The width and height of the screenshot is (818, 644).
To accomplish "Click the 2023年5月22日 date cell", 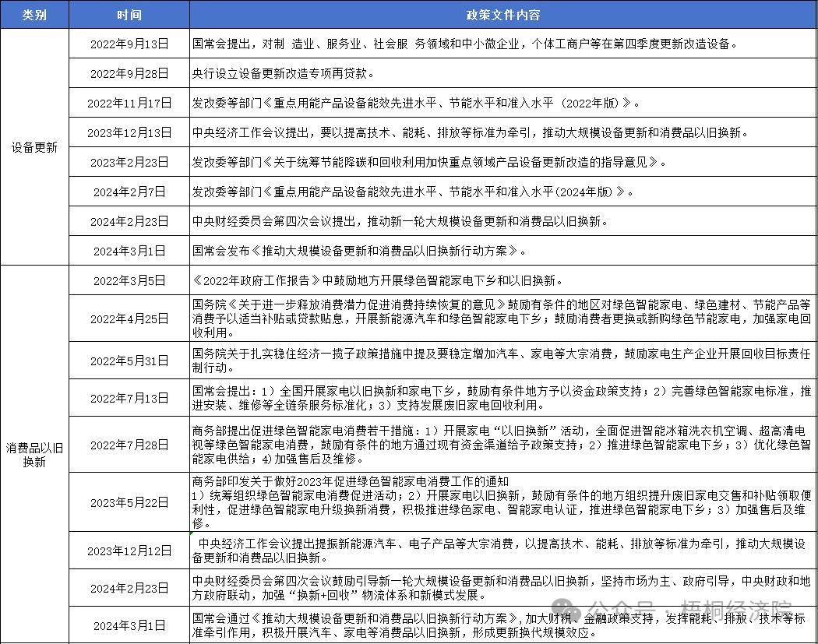I will click(x=129, y=502).
